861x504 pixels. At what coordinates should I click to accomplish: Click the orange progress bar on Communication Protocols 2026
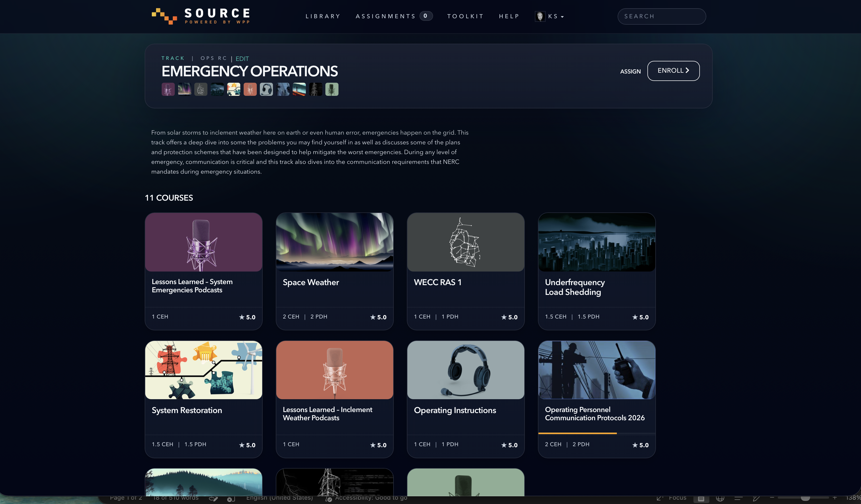[578, 433]
